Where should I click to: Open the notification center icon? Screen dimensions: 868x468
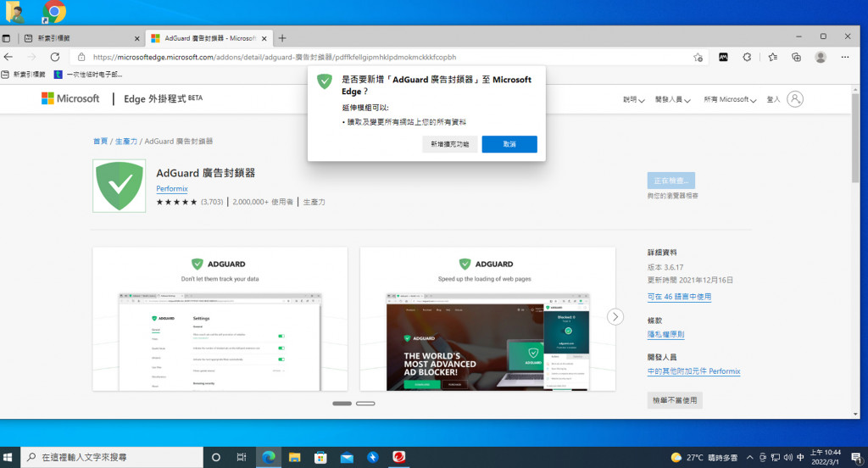[x=856, y=458]
